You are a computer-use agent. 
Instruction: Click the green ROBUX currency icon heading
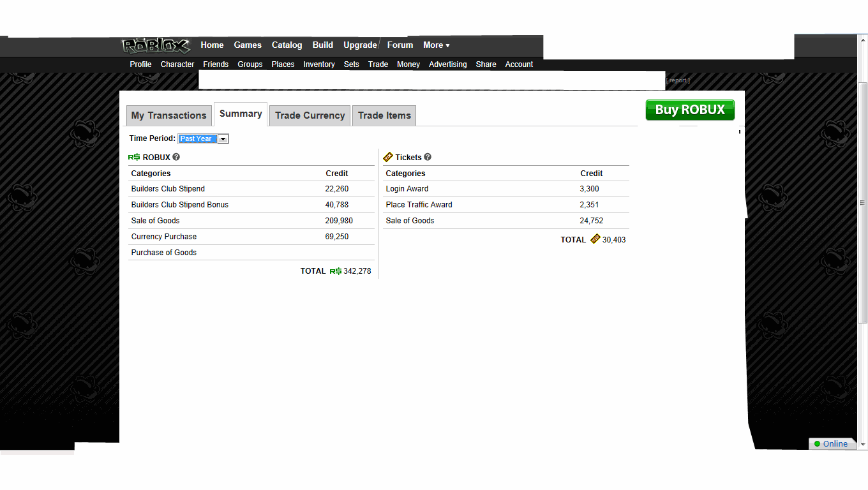tap(134, 157)
